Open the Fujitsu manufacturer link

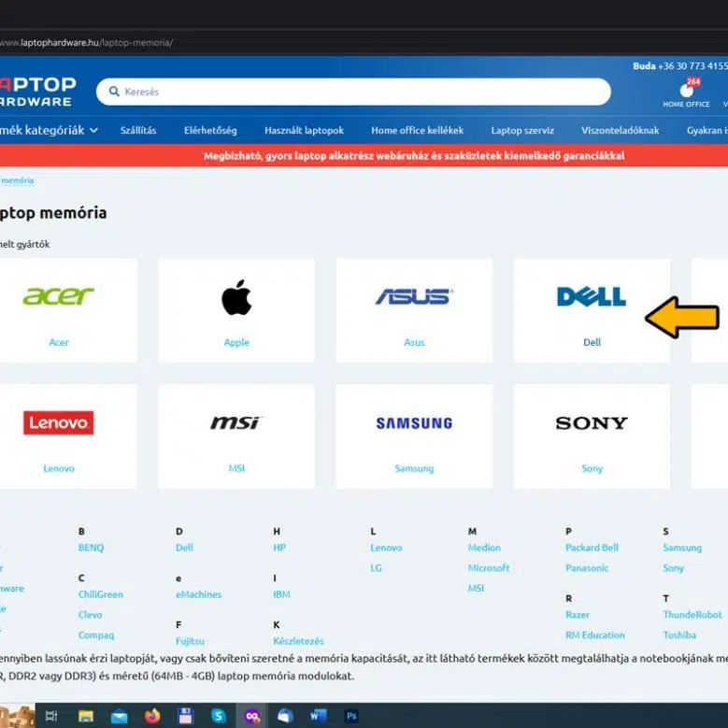coord(190,641)
